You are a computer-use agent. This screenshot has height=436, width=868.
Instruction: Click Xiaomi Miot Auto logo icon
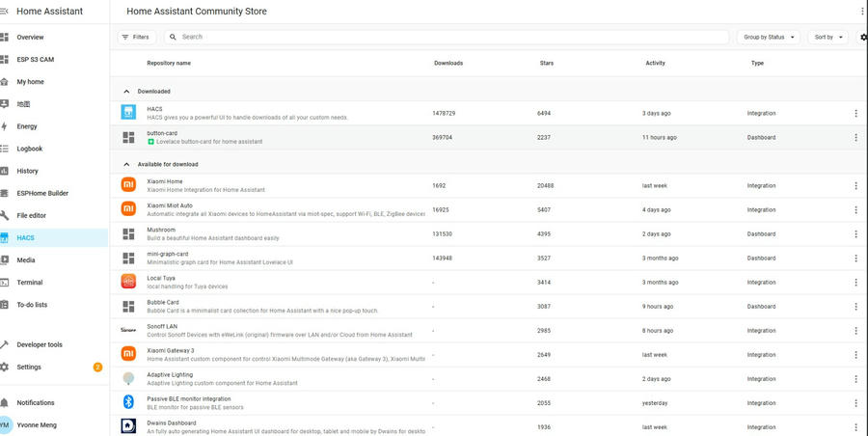click(128, 209)
